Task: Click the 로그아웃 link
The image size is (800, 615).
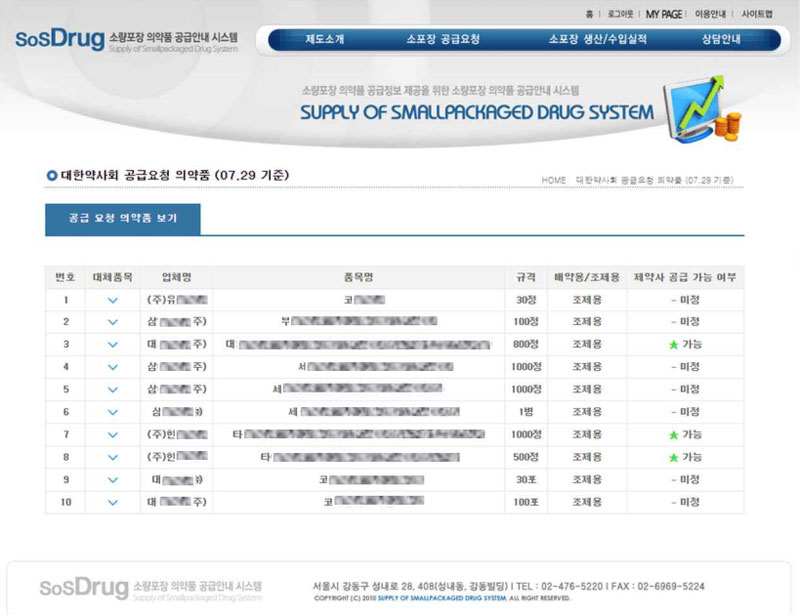Action: [x=620, y=14]
